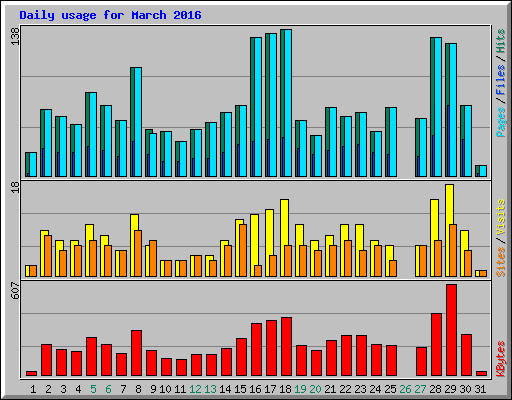Click the day '30' label on the x-axis
Screen dimensions: 512x400
tap(465, 389)
